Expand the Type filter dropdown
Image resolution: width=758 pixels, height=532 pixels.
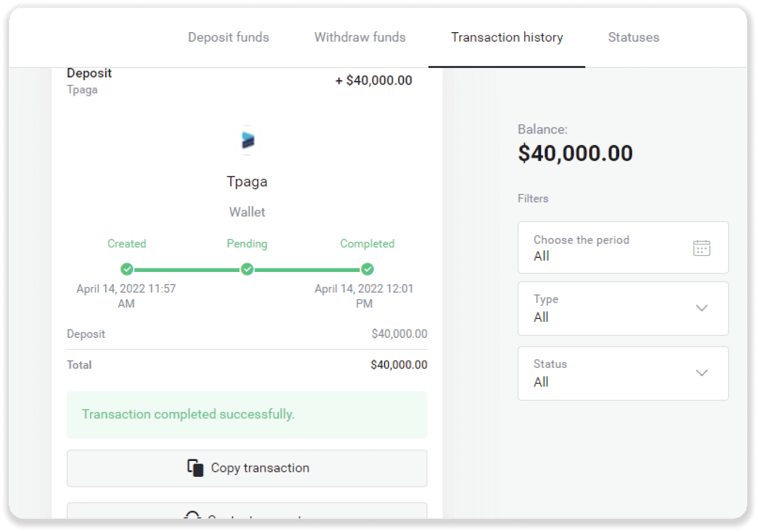pyautogui.click(x=623, y=308)
